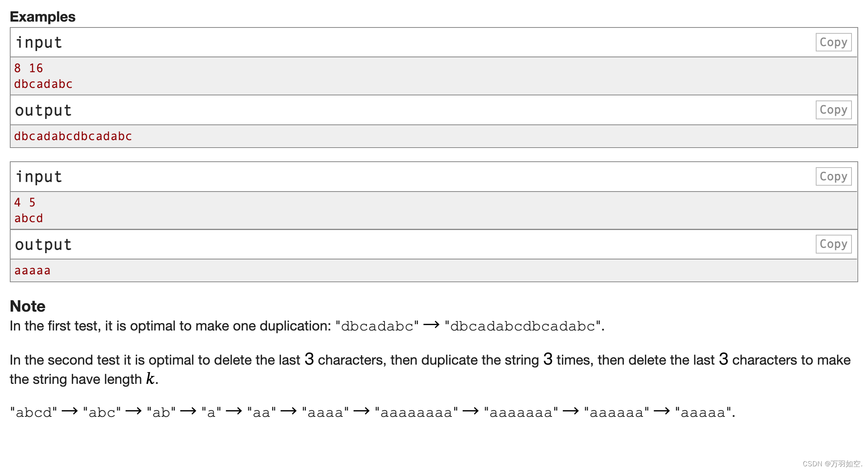
Task: Copy the first example output
Action: [x=833, y=110]
